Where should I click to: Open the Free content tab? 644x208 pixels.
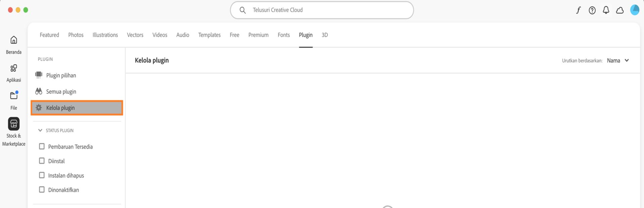(234, 35)
